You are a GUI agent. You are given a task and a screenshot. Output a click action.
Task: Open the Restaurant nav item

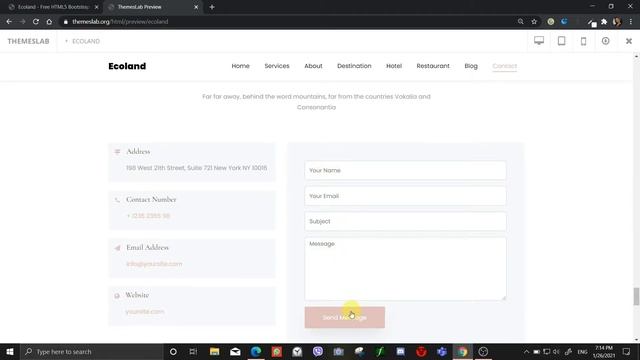[x=433, y=66]
